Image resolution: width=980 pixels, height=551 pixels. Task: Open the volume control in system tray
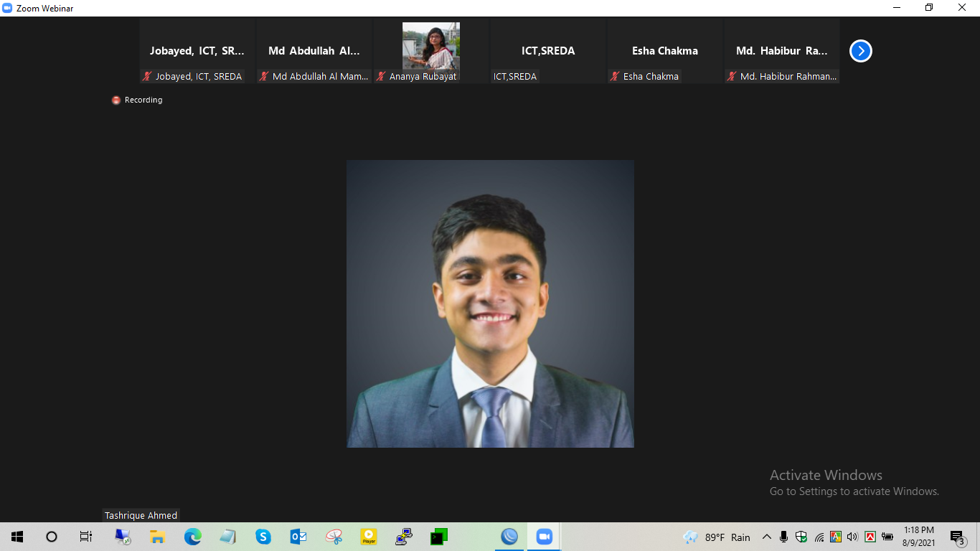(852, 537)
